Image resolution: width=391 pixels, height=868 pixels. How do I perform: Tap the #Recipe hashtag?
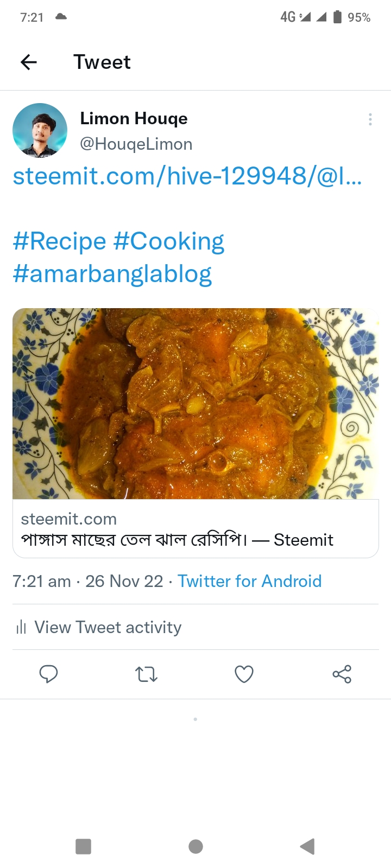pyautogui.click(x=59, y=241)
